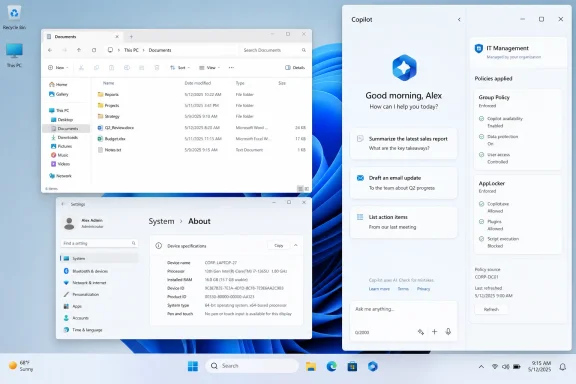Select System in Settings sidebar

click(99, 258)
